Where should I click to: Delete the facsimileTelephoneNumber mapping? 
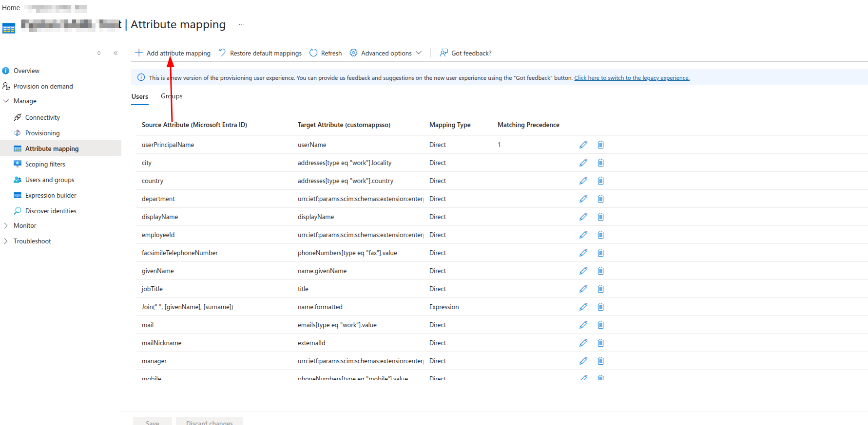tap(600, 253)
